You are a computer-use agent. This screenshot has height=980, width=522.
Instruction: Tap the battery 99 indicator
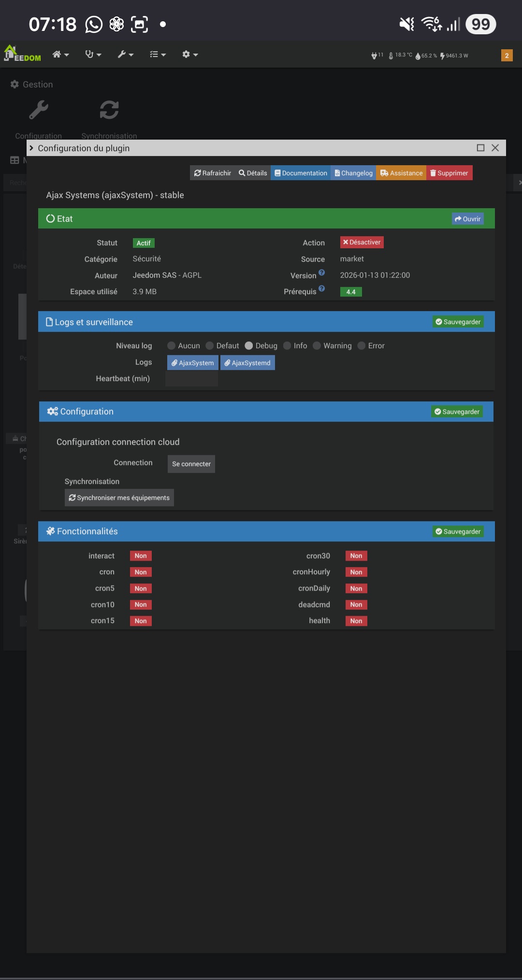coord(480,24)
